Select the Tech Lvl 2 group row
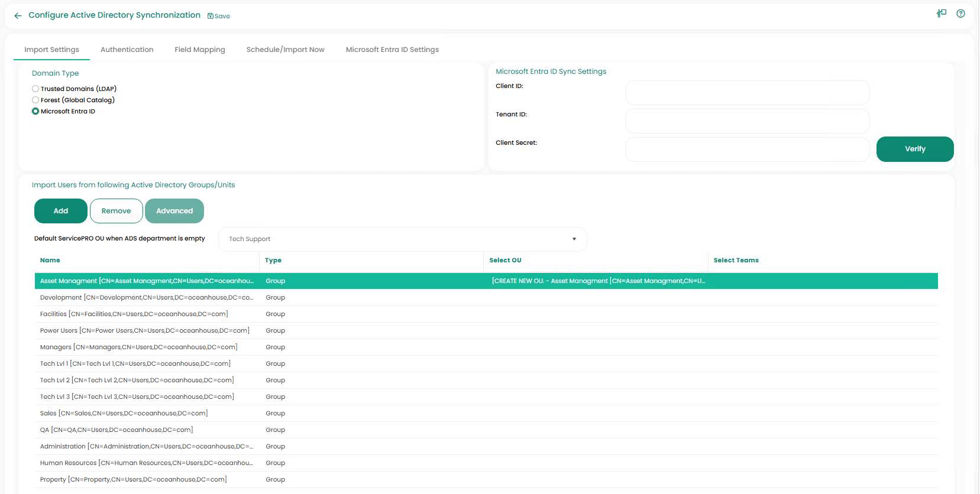This screenshot has width=980, height=494. [x=137, y=380]
